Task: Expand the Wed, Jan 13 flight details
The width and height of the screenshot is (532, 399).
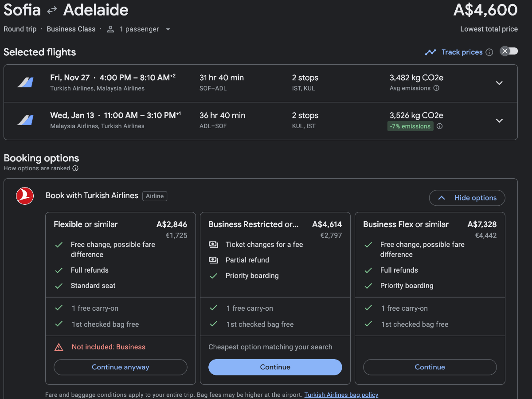Action: click(x=499, y=121)
